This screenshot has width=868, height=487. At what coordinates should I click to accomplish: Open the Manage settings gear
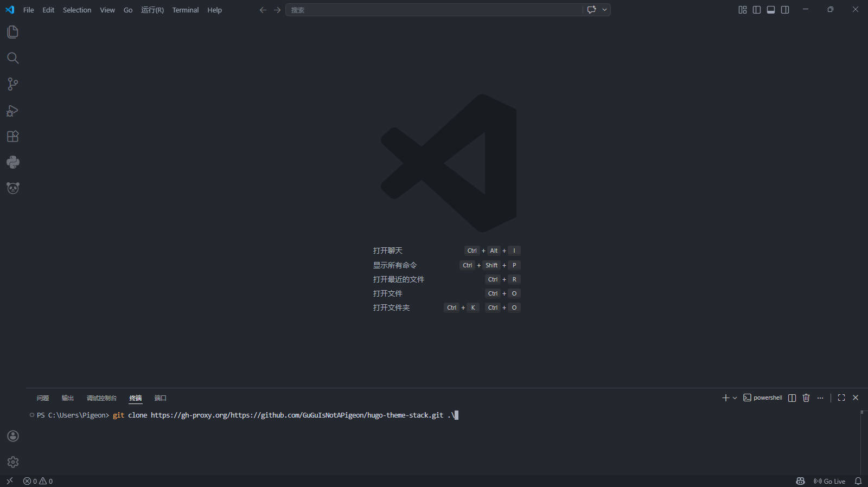pyautogui.click(x=13, y=462)
